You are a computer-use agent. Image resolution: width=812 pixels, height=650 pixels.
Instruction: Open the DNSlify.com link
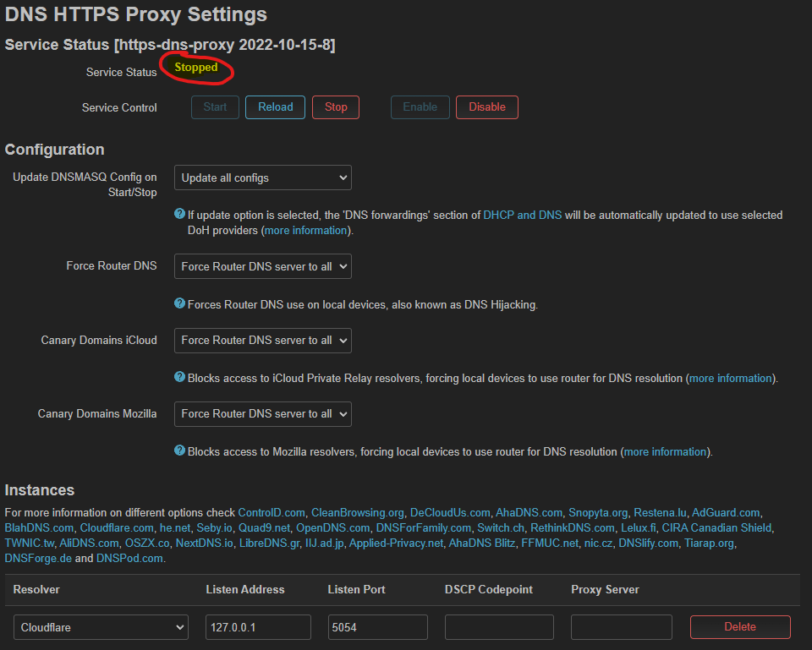tap(649, 543)
